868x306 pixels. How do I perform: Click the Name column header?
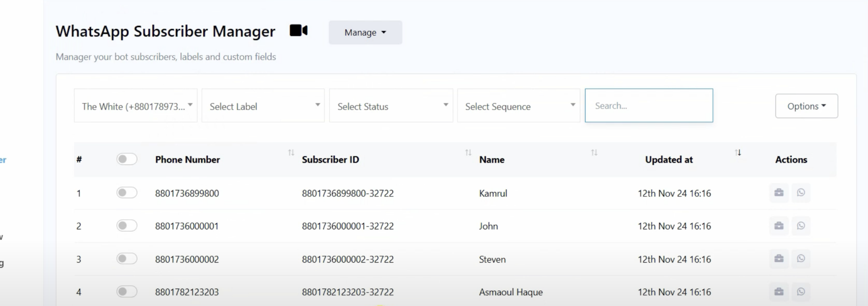492,160
